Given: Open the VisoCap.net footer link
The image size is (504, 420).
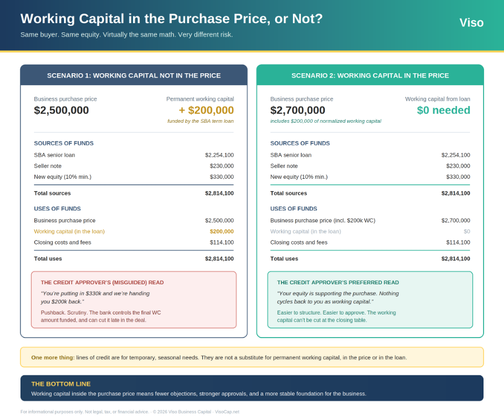Looking at the screenshot, I should (227, 411).
